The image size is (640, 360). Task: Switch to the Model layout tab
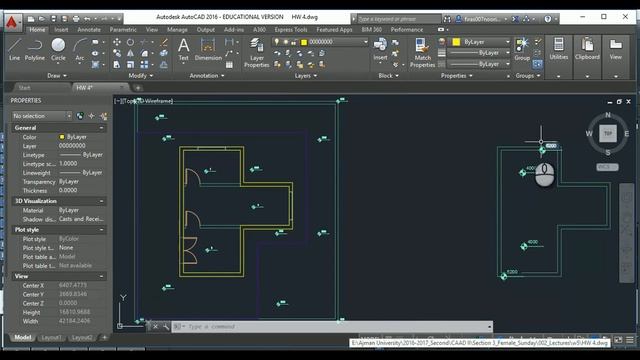tap(22, 338)
